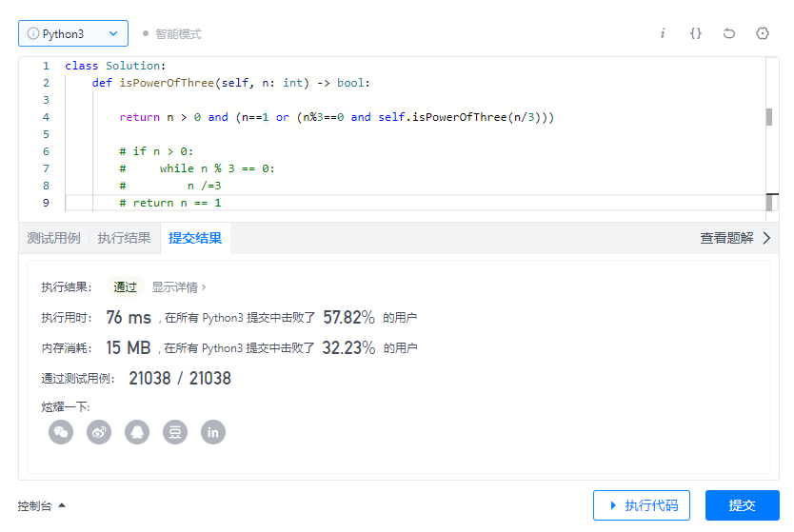Expand 显示详情 details link
Screen dimensions: 794x532
[179, 287]
